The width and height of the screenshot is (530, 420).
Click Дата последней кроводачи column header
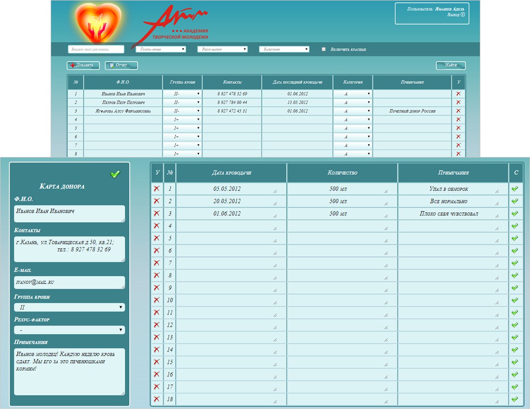pyautogui.click(x=297, y=82)
